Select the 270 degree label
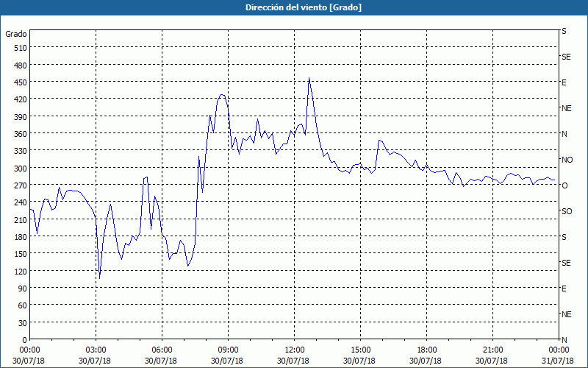This screenshot has width=588, height=368. pyautogui.click(x=21, y=185)
